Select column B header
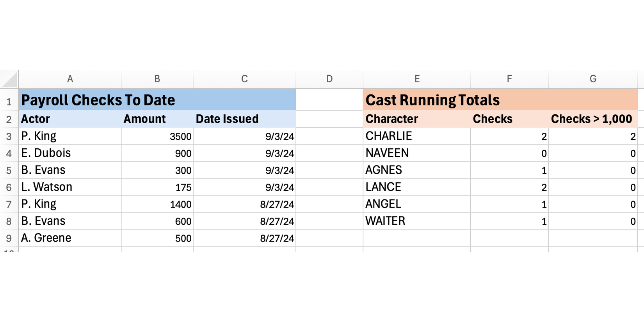This screenshot has width=644, height=322. click(157, 79)
